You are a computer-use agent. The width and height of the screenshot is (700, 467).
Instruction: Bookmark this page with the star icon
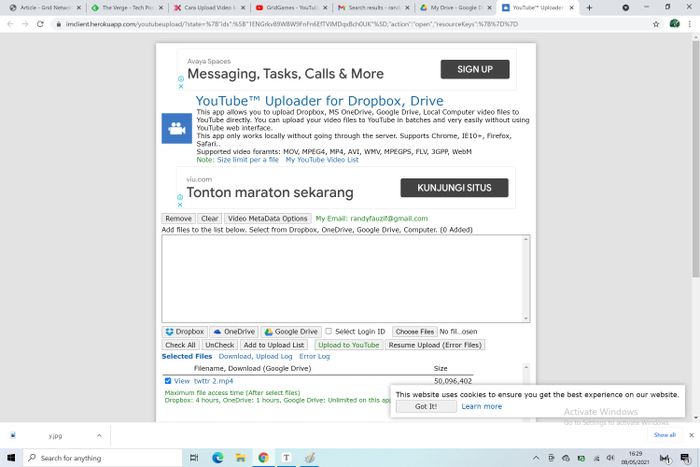(x=656, y=24)
